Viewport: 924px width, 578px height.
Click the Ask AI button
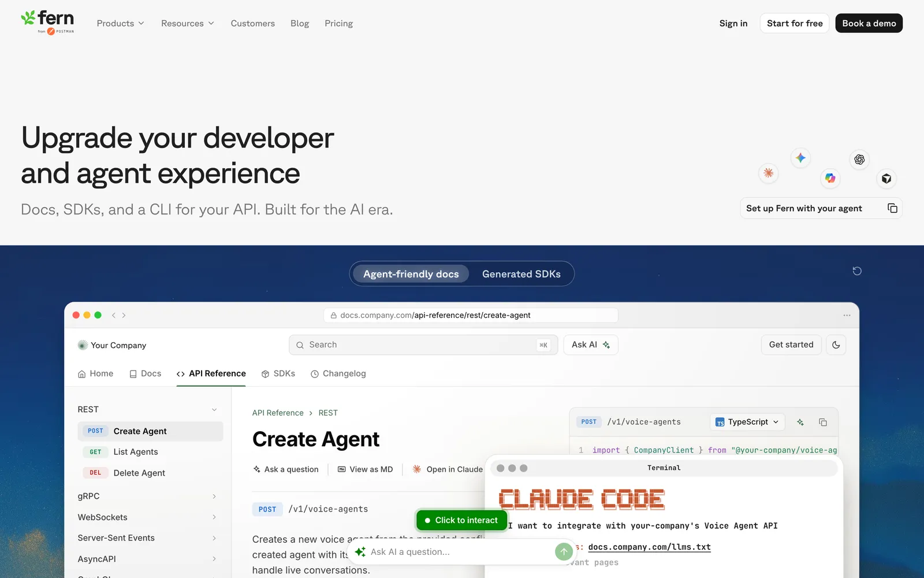click(591, 344)
